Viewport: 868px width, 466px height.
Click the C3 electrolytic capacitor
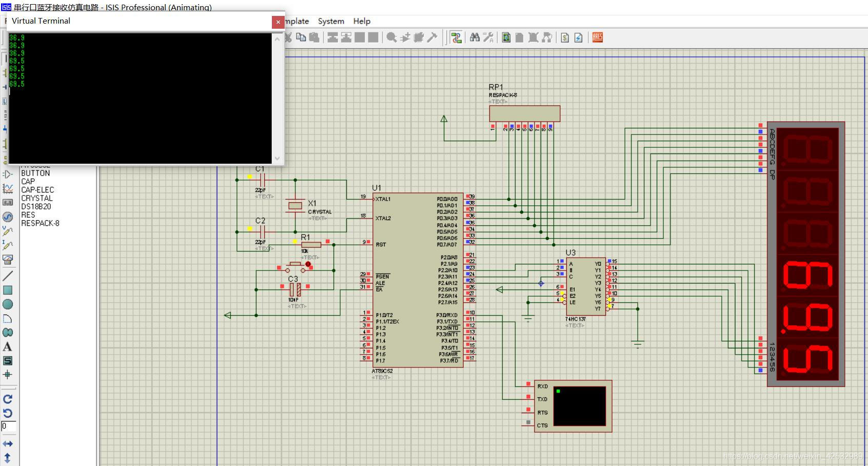click(x=295, y=289)
